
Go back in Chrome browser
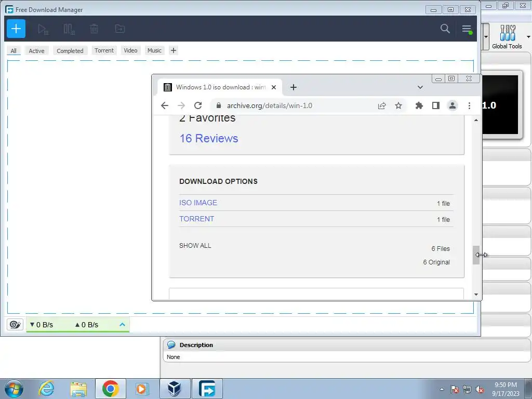pos(165,105)
